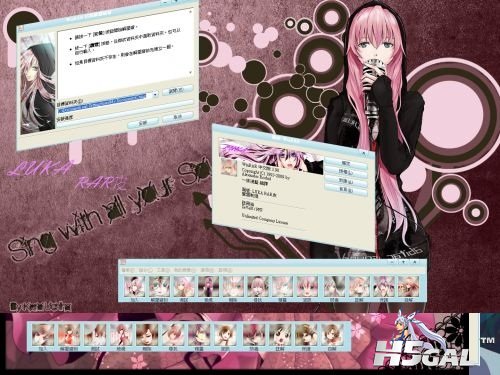
Task: Click the highlighted destination folder path field
Action: pos(102,104)
